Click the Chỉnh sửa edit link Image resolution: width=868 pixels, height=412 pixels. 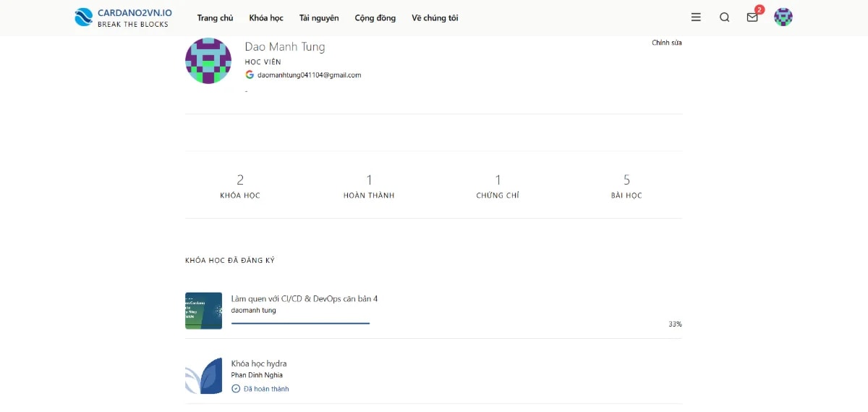pos(666,43)
